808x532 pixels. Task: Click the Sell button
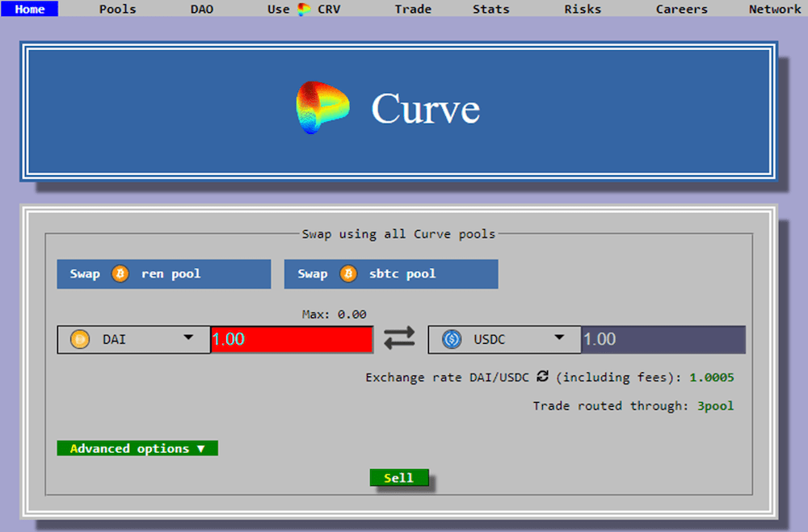point(399,477)
